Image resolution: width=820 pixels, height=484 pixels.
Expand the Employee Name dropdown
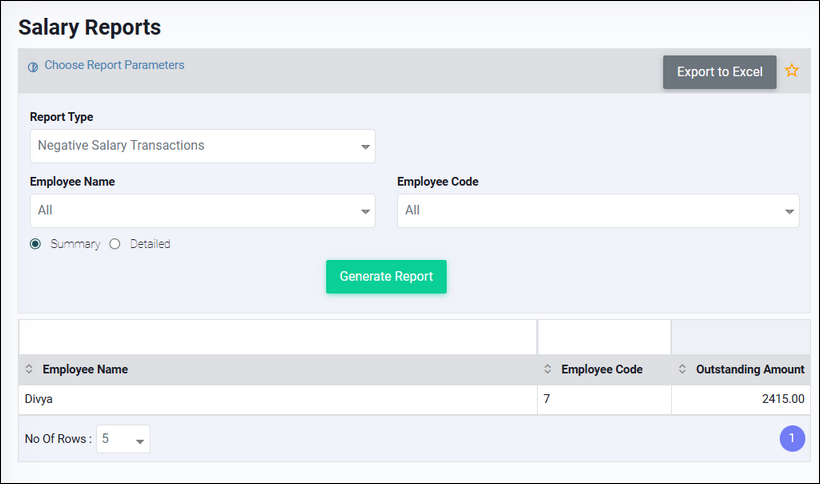203,211
